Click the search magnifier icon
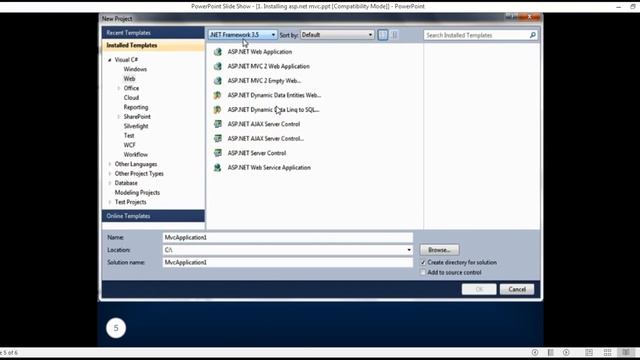This screenshot has height=360, width=640. tap(532, 35)
